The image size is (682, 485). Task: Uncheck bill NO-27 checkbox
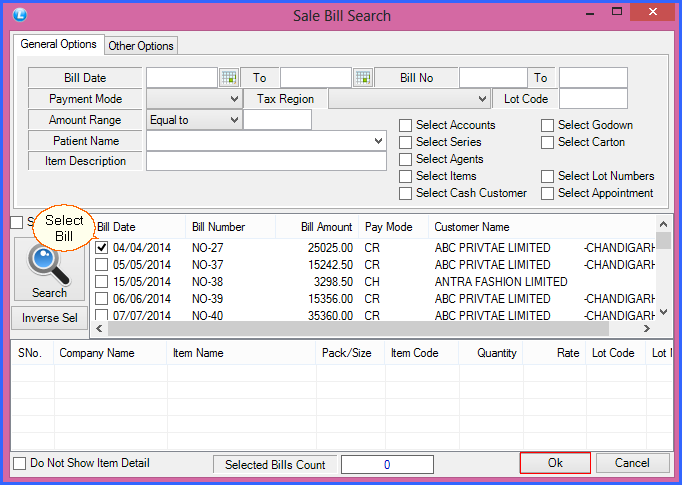pos(101,248)
